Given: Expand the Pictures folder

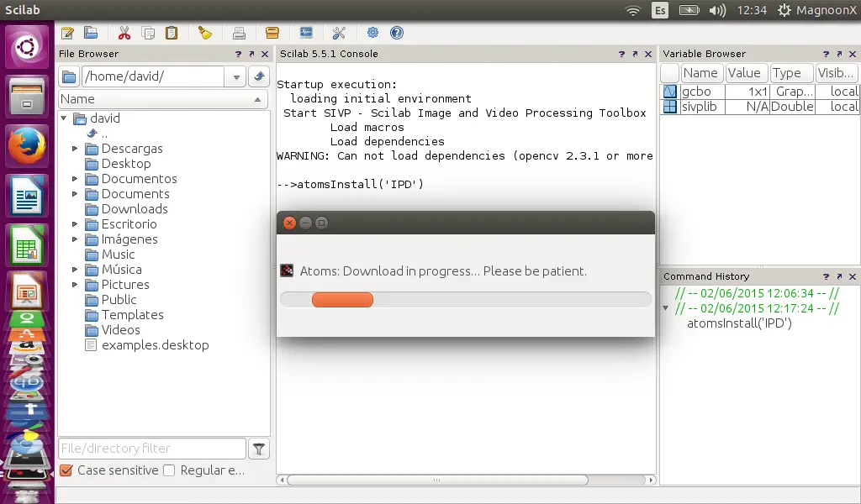Looking at the screenshot, I should pyautogui.click(x=75, y=285).
